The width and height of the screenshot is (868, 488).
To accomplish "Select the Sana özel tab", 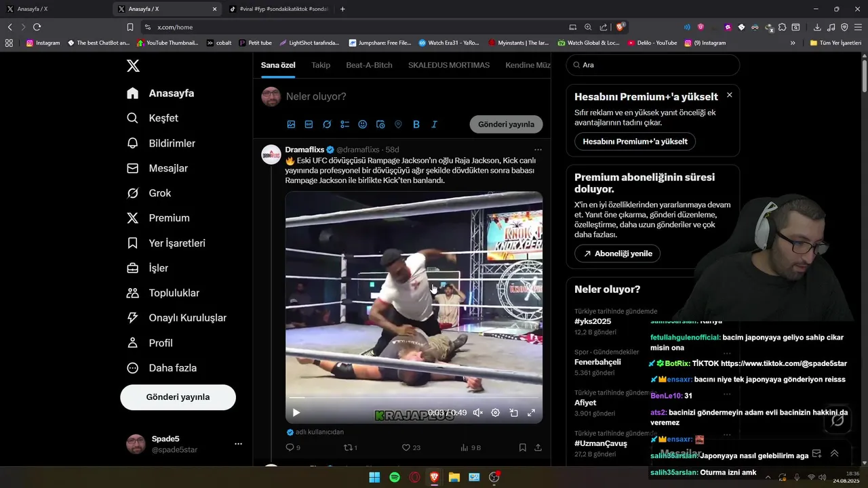I will pos(278,65).
